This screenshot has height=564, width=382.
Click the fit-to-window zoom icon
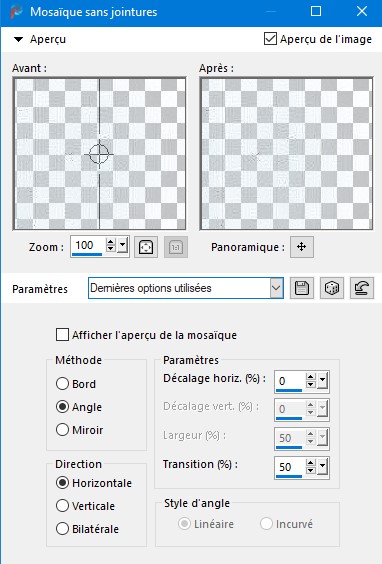(x=146, y=247)
